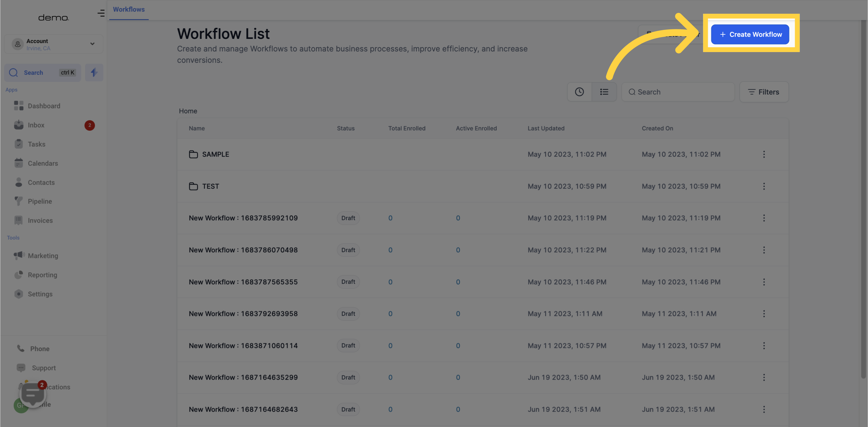
Task: Open New Workflow : 1687164682643
Action: pyautogui.click(x=243, y=409)
